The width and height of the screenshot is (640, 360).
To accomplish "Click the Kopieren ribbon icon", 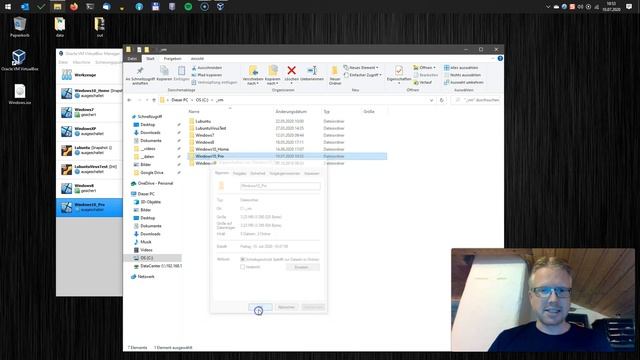I will (x=164, y=71).
